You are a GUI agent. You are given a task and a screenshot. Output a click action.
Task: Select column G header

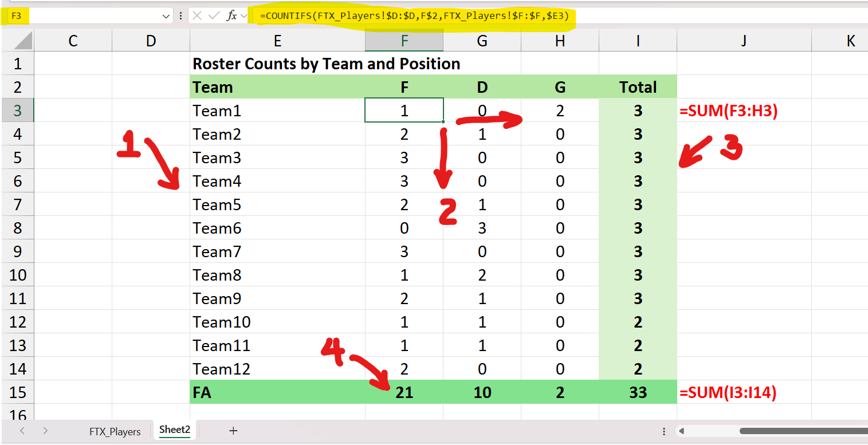[x=482, y=41]
